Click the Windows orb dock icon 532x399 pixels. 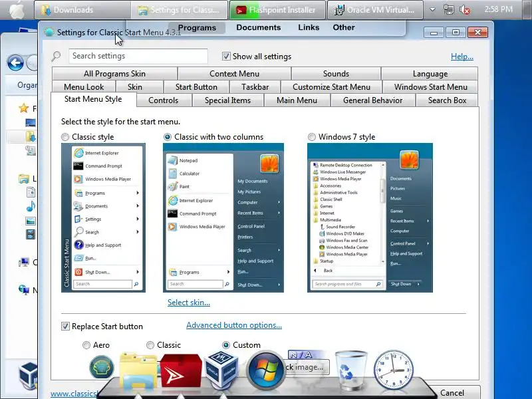pos(265,370)
